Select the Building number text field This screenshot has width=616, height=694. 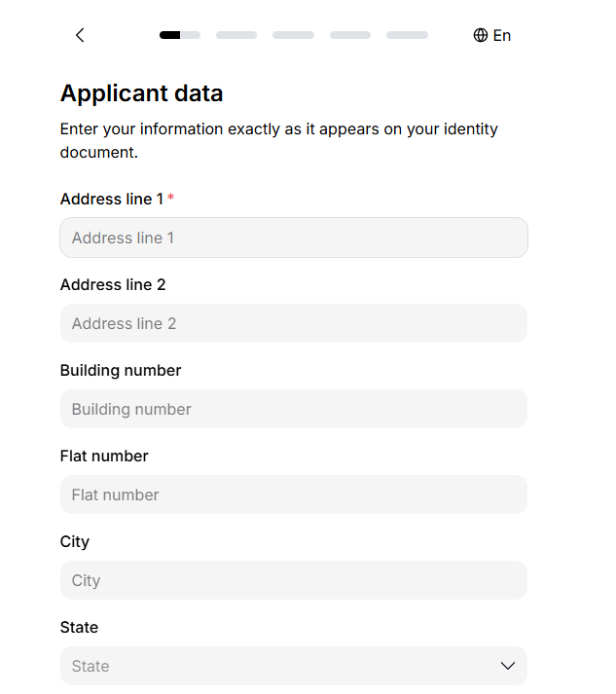tap(293, 409)
